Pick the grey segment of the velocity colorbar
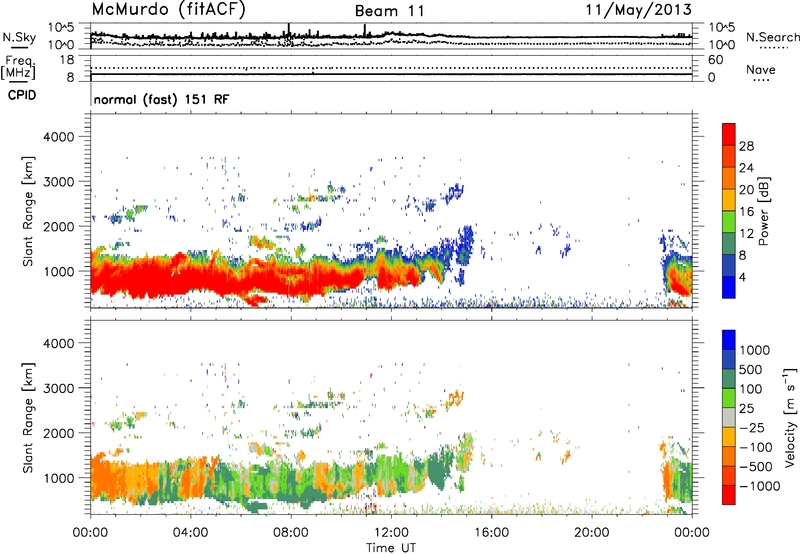The image size is (800, 554). (x=729, y=417)
